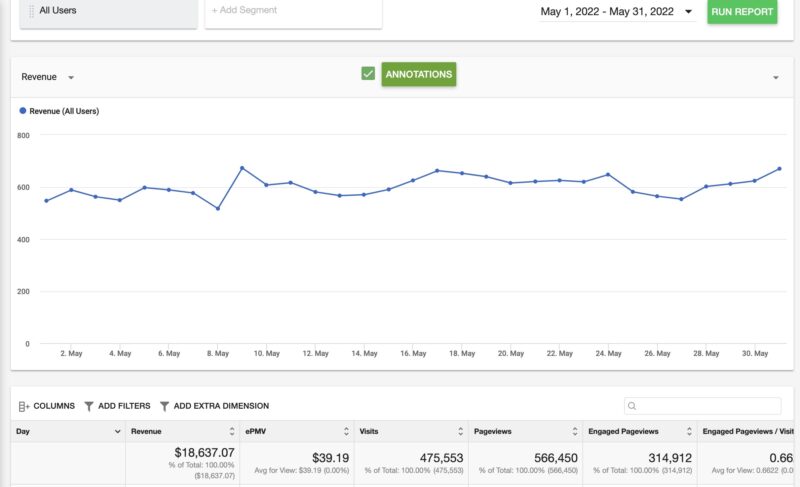Viewport: 800px width, 487px height.
Task: Click the Add Filters funnel icon
Action: click(89, 406)
